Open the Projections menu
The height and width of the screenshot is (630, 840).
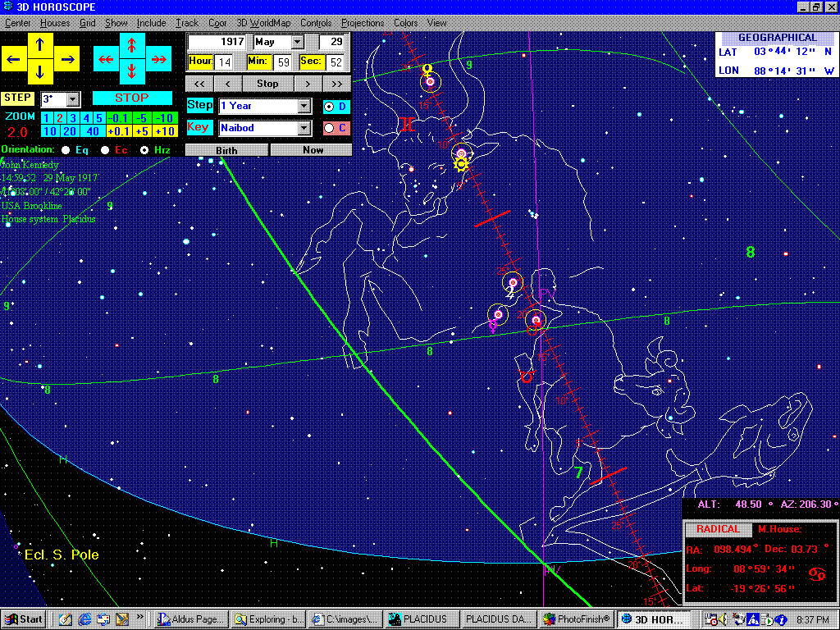click(362, 23)
